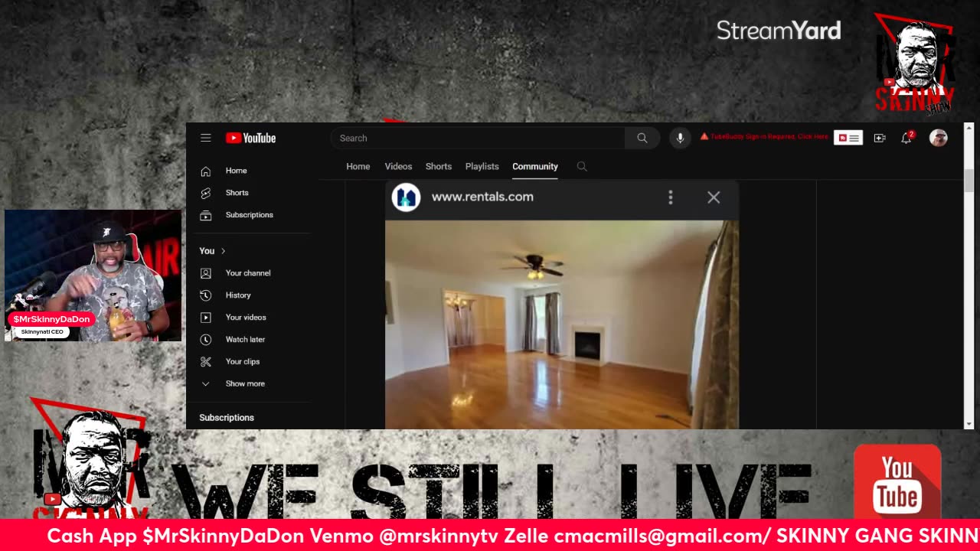Click TubeBuddy warning triangle icon
Image resolution: width=980 pixels, height=551 pixels.
tap(704, 137)
